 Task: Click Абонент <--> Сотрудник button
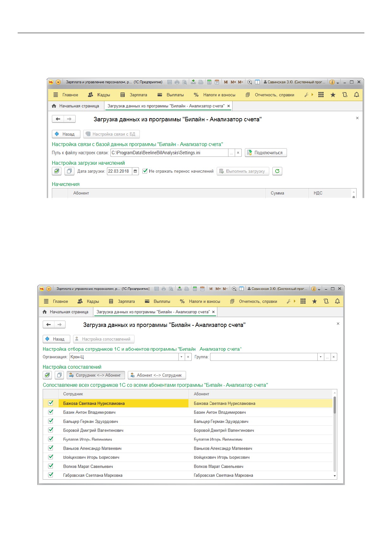(157, 375)
